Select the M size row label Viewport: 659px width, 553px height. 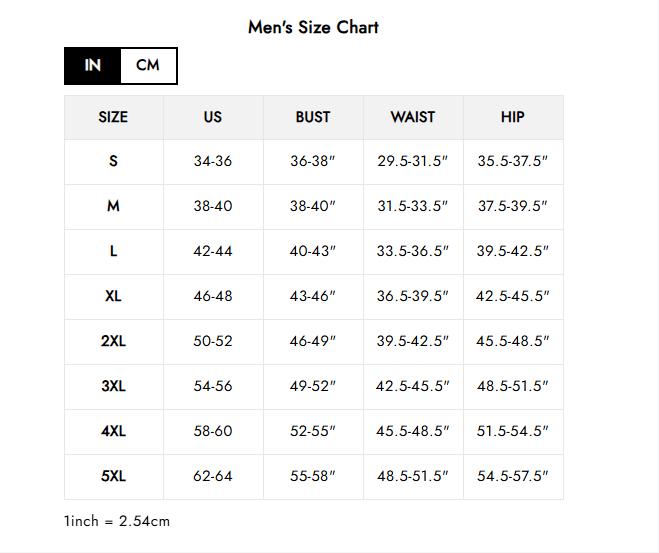[x=113, y=206]
